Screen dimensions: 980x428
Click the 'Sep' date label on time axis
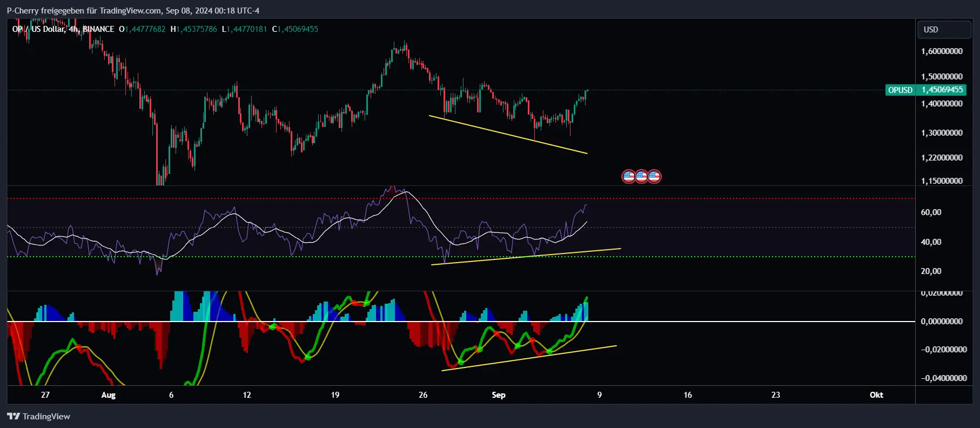coord(499,395)
